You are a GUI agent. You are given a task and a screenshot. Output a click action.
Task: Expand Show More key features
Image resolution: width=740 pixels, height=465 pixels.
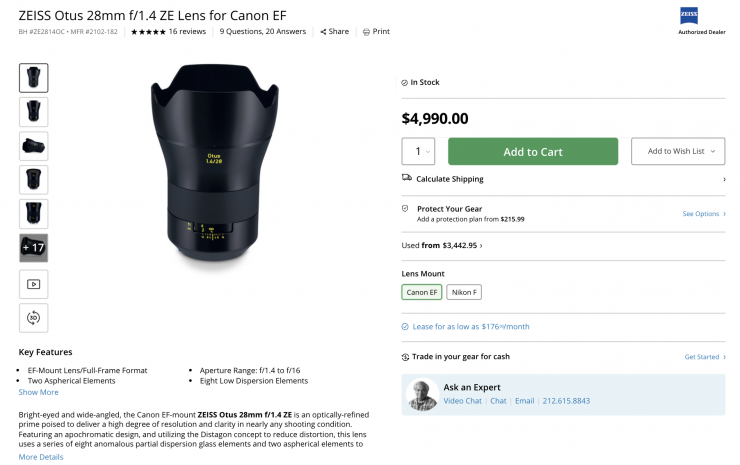click(x=39, y=392)
